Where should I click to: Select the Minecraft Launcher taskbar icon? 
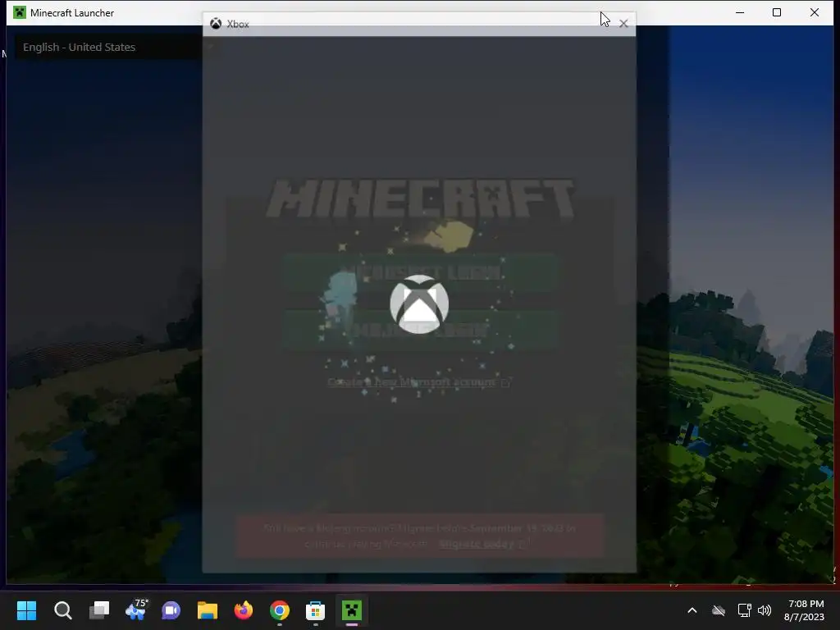click(352, 610)
